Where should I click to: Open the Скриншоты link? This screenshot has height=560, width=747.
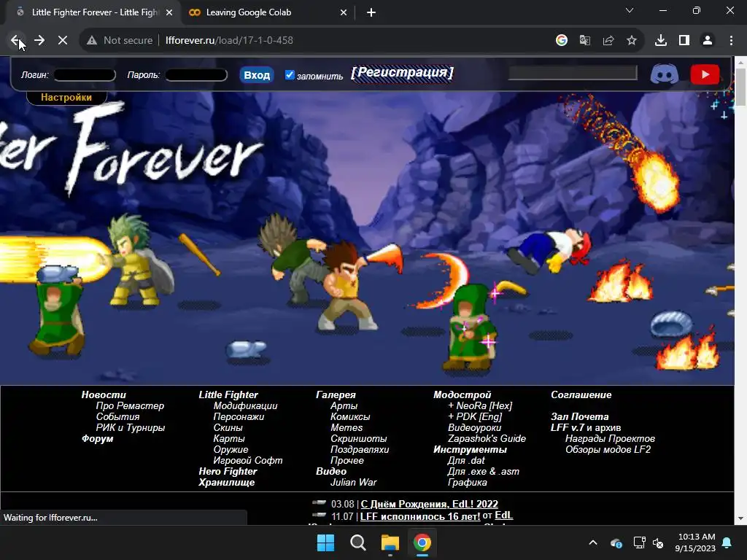click(359, 438)
